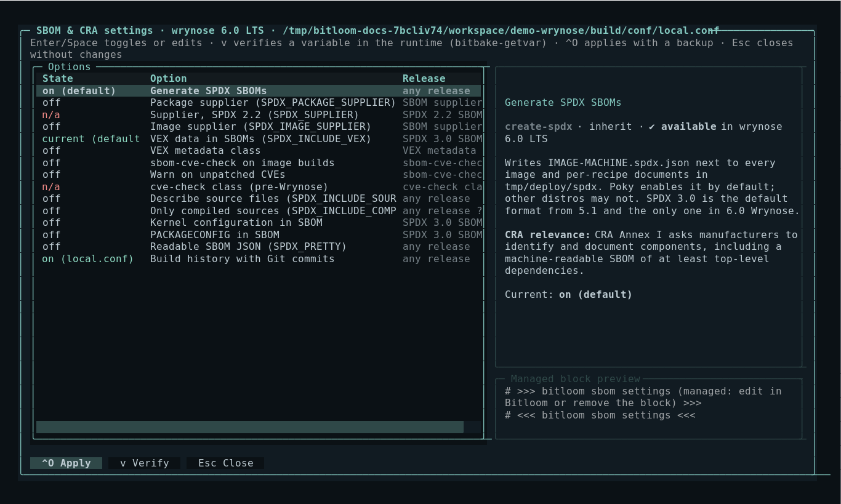Click '# <<< bitloom sbom settings <<<' line
The width and height of the screenshot is (841, 504).
coord(600,415)
